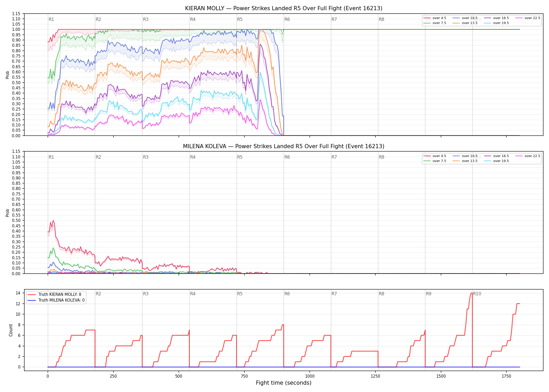Screen dimensions: 549x392
Task: Click 'over 13.5' legend entry in top chart
Action: 465,23
